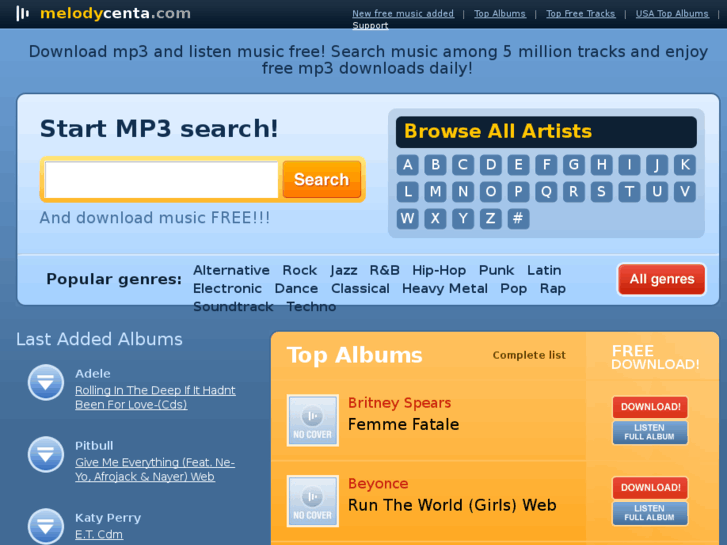Select the Pop genre
This screenshot has height=545, width=727.
coord(513,289)
